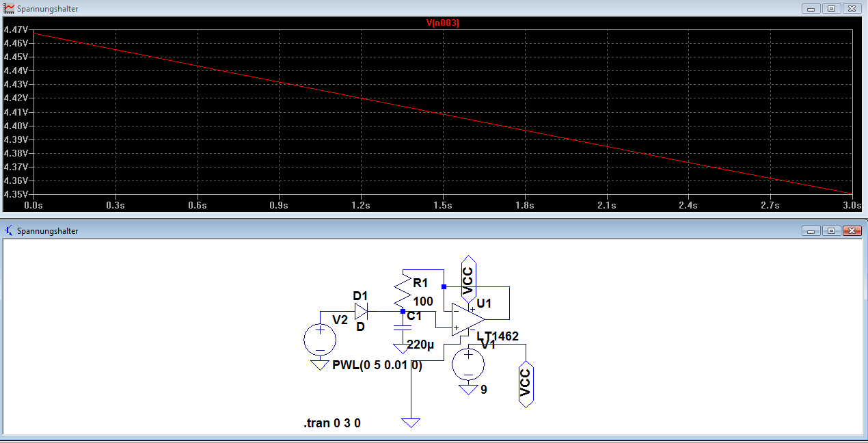Click the lower VCC net flag
The width and height of the screenshot is (868, 443).
point(526,384)
